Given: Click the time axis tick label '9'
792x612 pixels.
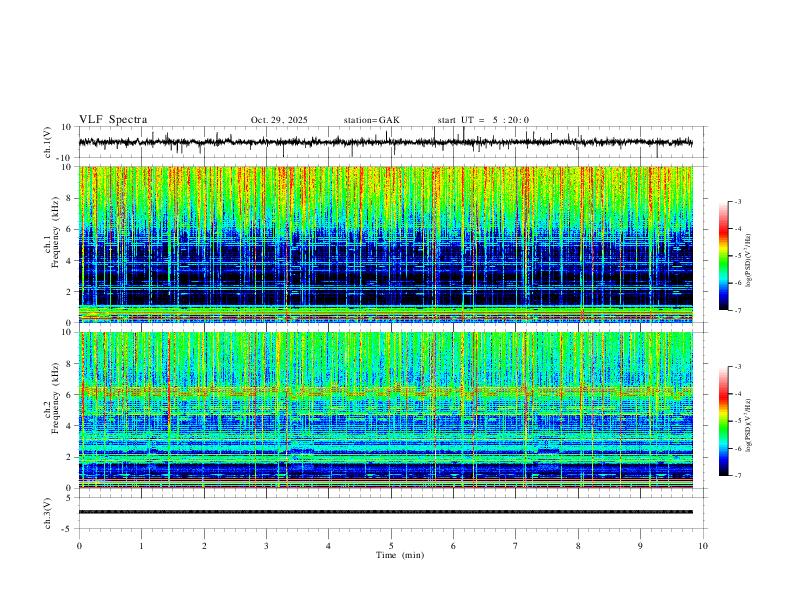Looking at the screenshot, I should [x=640, y=546].
